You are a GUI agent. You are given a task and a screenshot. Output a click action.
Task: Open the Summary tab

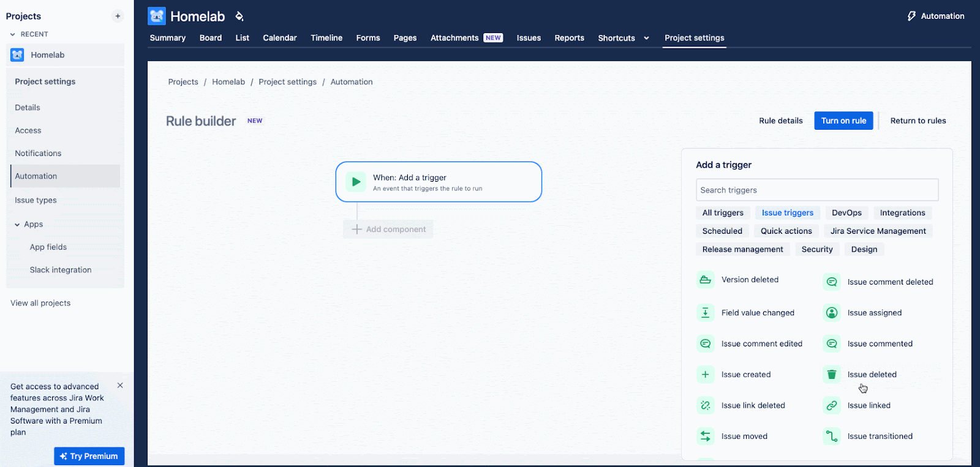[168, 38]
